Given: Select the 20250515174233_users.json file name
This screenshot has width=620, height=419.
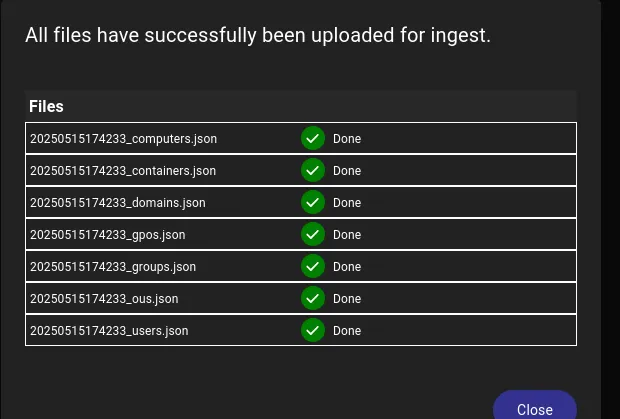Looking at the screenshot, I should (x=109, y=331).
